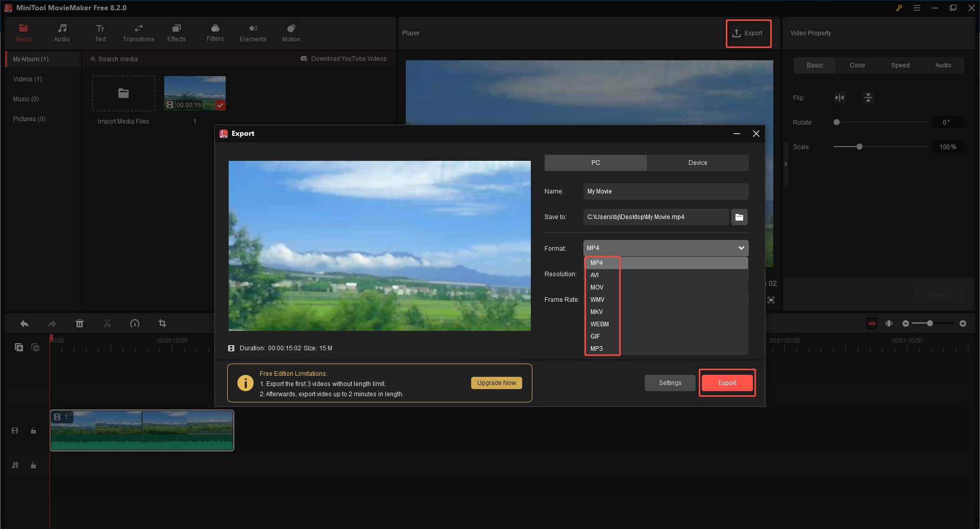Click the vertical flip icon
Image resolution: width=980 pixels, height=529 pixels.
coord(868,98)
